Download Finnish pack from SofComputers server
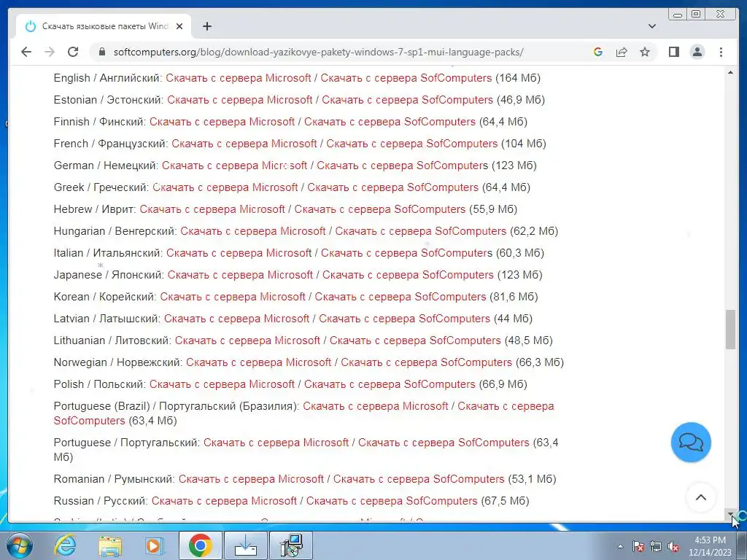Image resolution: width=747 pixels, height=560 pixels. (x=390, y=122)
